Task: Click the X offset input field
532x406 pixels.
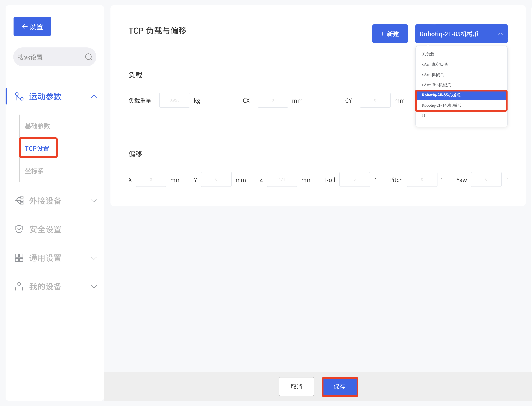Action: pyautogui.click(x=151, y=179)
